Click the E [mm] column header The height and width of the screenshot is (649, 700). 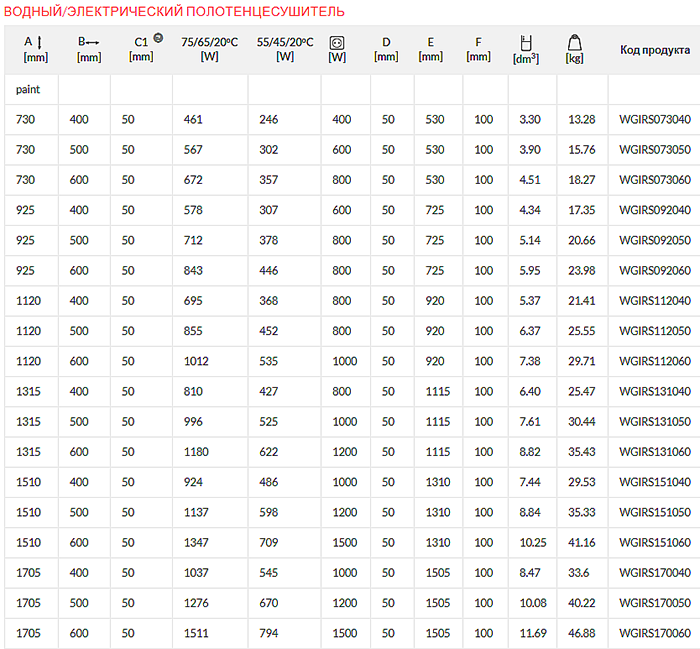pyautogui.click(x=430, y=50)
